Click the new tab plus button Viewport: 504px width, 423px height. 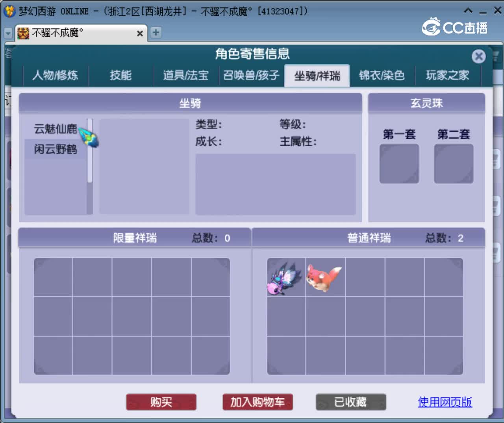pos(156,32)
